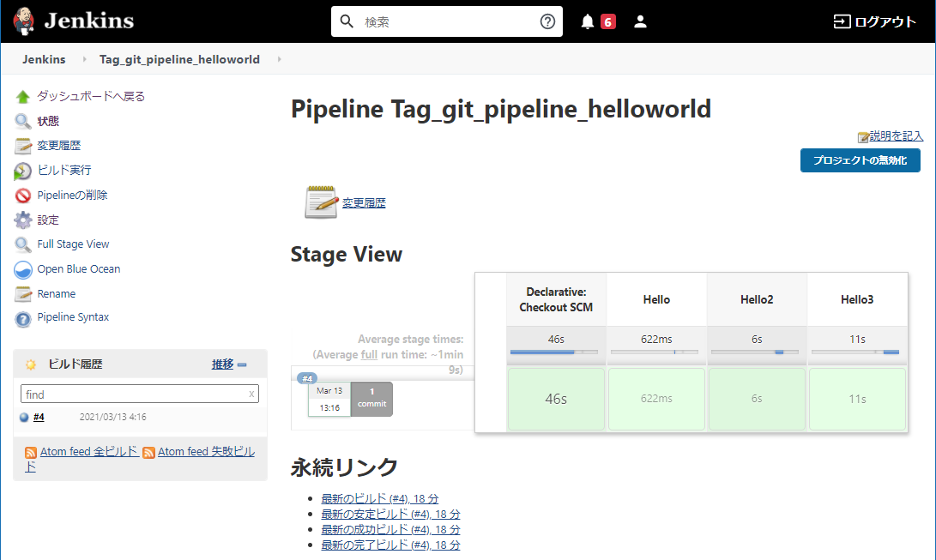Image resolution: width=936 pixels, height=560 pixels.
Task: Click the 状態 magnifier icon in sidebar
Action: [x=22, y=122]
